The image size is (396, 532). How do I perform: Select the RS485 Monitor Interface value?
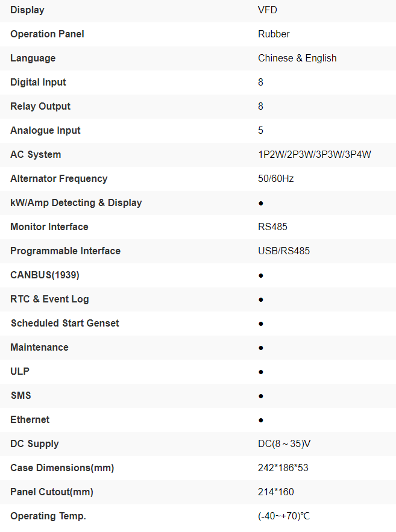272,227
